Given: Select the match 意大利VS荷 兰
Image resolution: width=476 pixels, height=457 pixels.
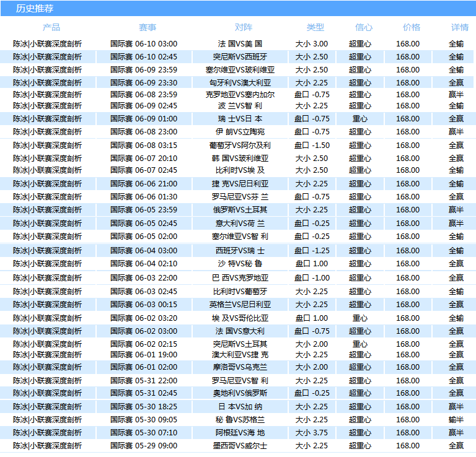Looking at the screenshot, I should [240, 224].
